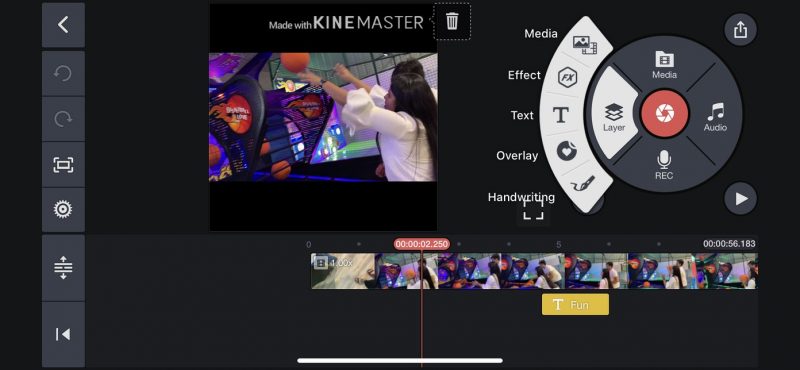
Task: Click the undo icon
Action: click(x=63, y=74)
